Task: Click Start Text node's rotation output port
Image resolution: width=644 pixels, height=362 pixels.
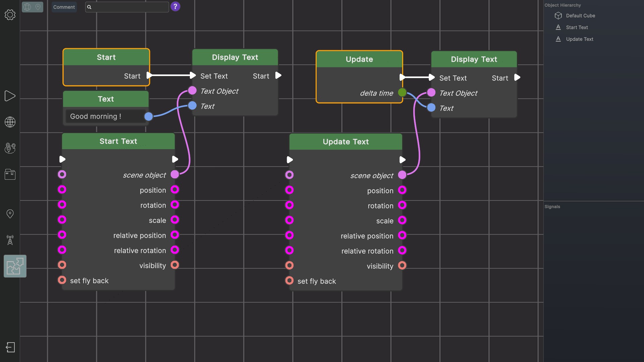Action: tap(175, 204)
